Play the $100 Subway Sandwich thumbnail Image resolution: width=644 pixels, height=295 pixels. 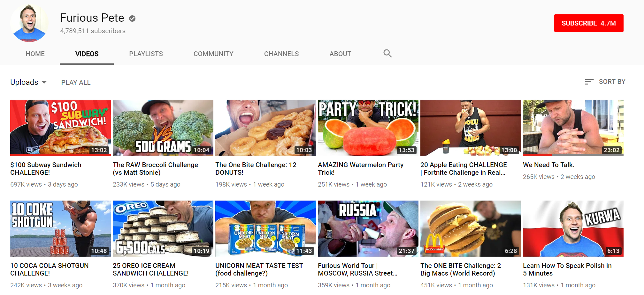tap(60, 128)
